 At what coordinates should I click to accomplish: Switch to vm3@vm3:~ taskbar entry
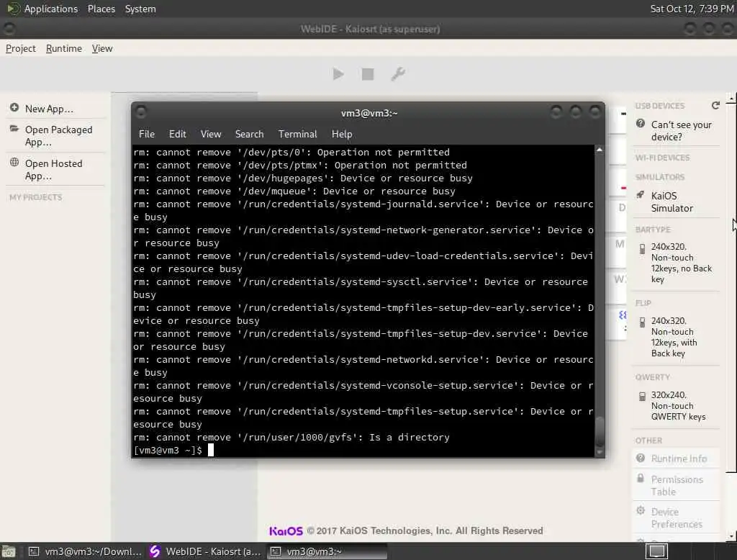pyautogui.click(x=327, y=551)
